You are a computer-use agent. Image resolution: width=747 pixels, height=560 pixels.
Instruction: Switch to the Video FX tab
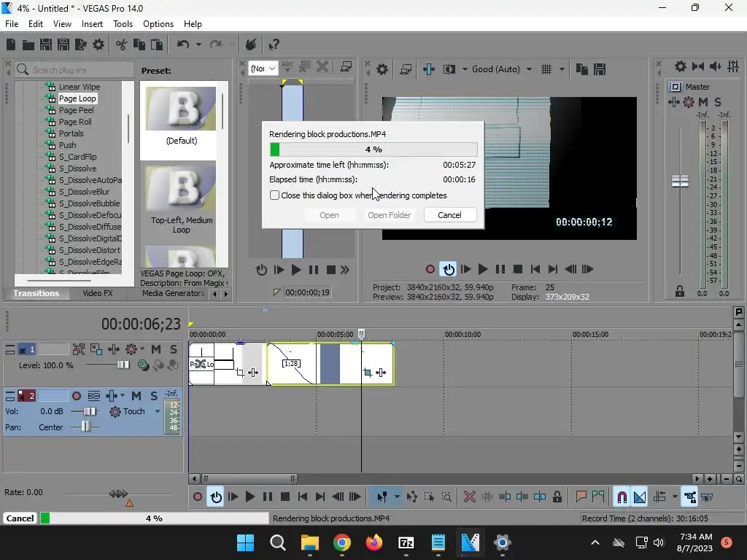[98, 293]
